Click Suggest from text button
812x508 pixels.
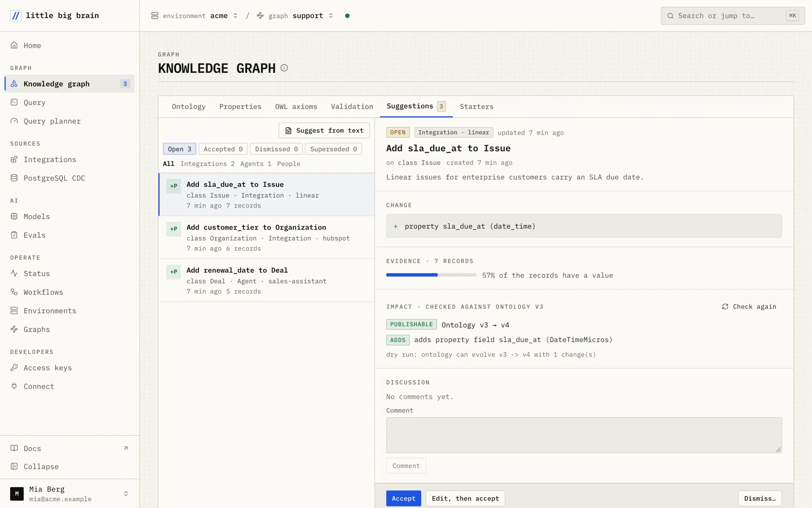(x=324, y=130)
